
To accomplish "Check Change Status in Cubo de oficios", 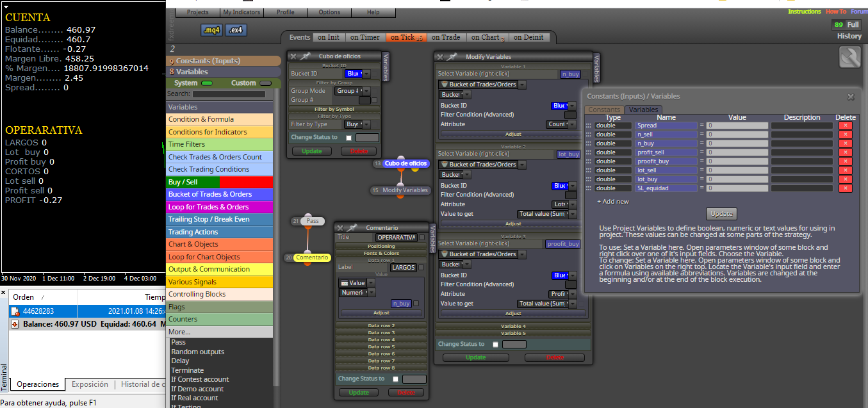I will point(348,138).
